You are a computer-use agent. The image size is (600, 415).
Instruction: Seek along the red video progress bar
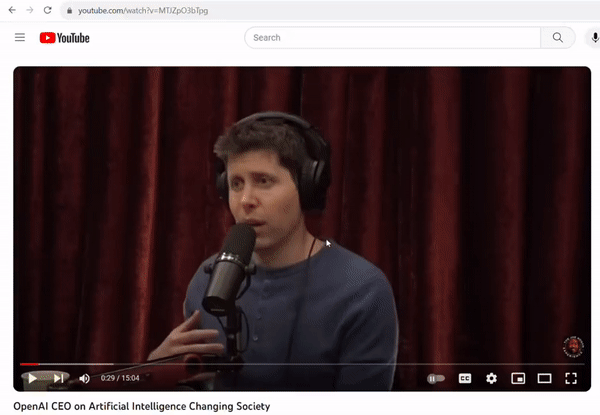point(302,364)
